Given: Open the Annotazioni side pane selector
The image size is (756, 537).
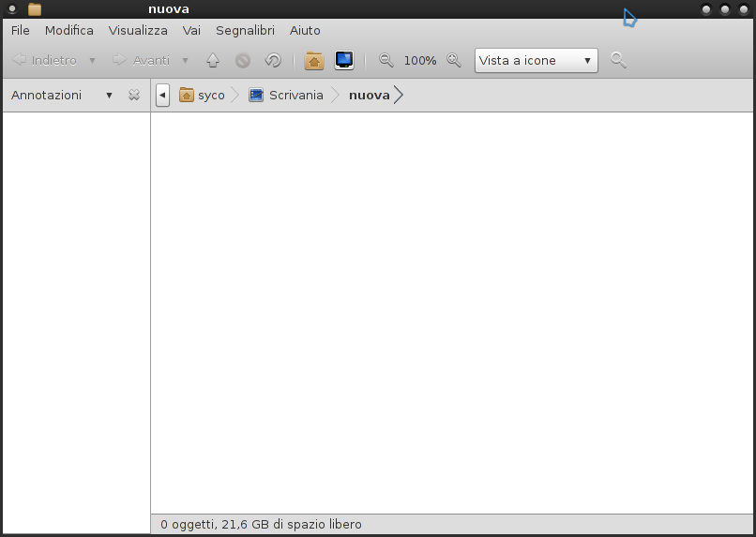Looking at the screenshot, I should 62,96.
